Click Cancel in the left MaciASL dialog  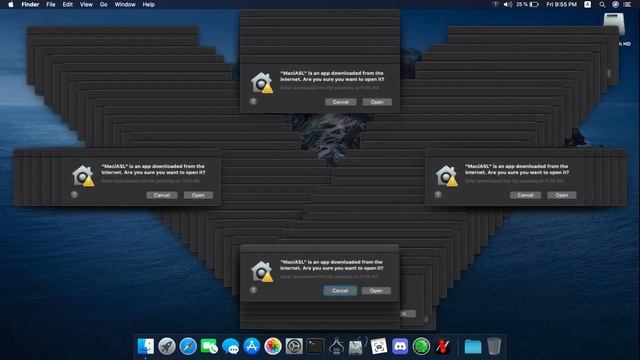point(162,195)
